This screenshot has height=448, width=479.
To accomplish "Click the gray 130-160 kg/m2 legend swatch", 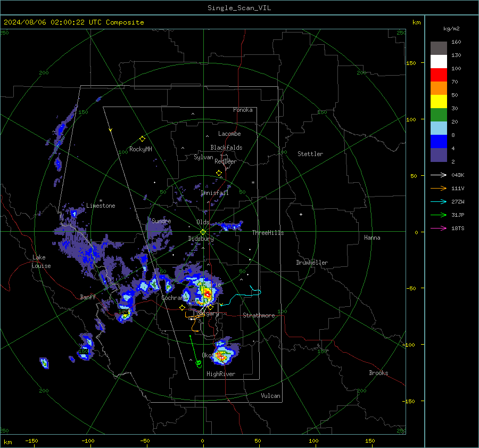I will pyautogui.click(x=439, y=48).
